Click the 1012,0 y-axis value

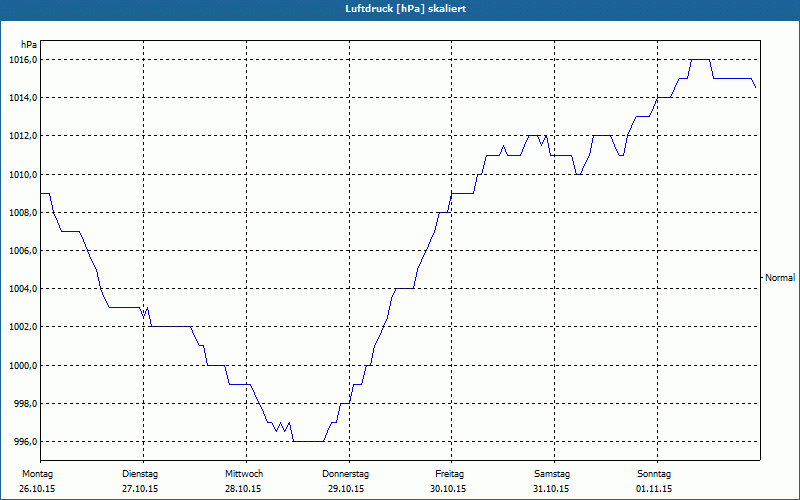point(23,136)
